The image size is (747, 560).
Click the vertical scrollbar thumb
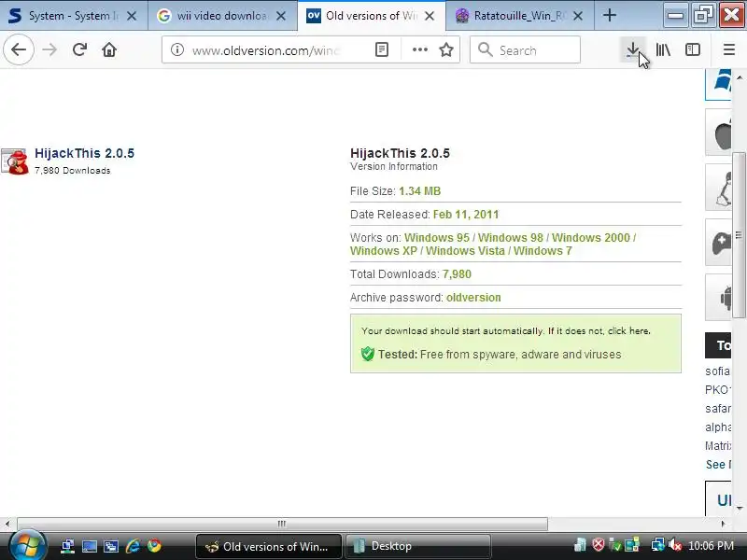coord(739,235)
